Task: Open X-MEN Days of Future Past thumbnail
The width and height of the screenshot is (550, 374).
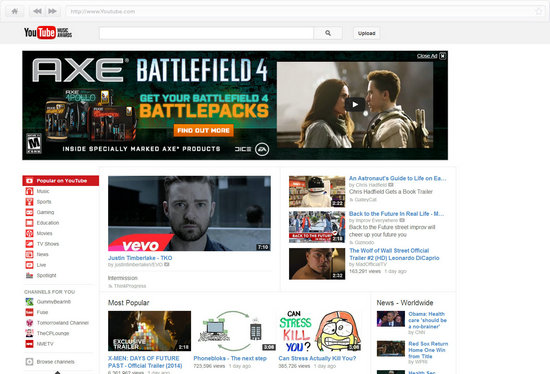Action: point(149,331)
